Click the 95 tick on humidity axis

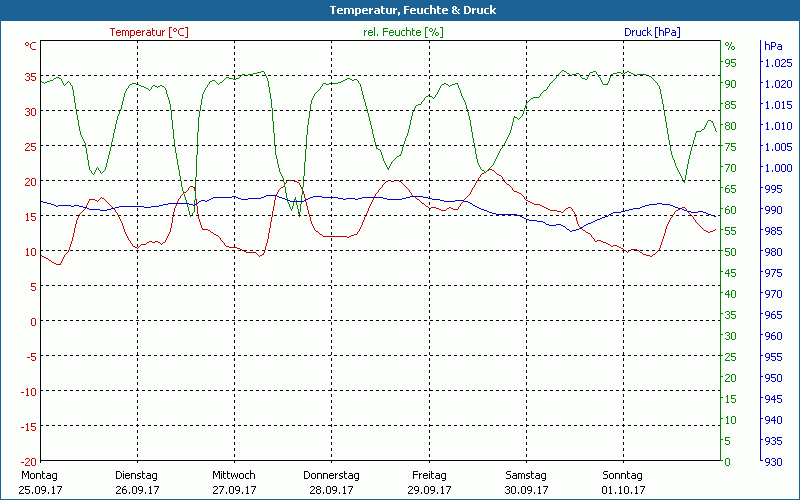point(731,63)
